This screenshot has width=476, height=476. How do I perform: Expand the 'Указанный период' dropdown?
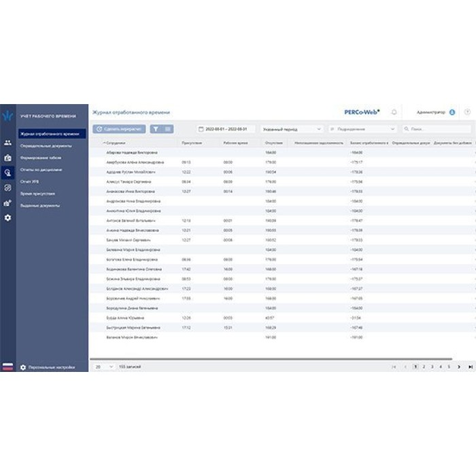[x=292, y=129]
